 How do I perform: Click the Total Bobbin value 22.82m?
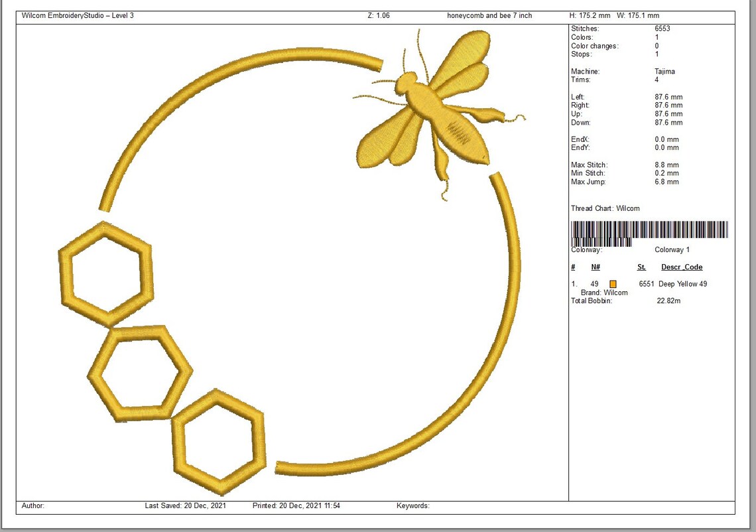(x=668, y=300)
